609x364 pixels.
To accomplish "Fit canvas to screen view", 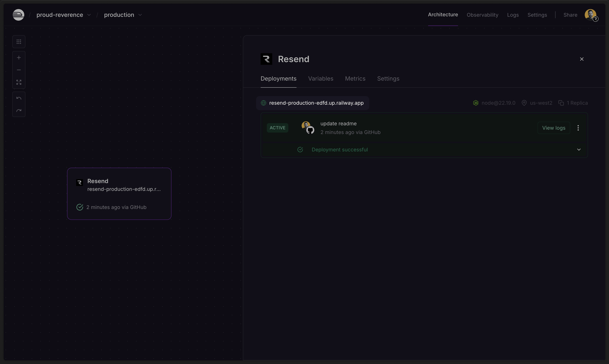I will [19, 82].
